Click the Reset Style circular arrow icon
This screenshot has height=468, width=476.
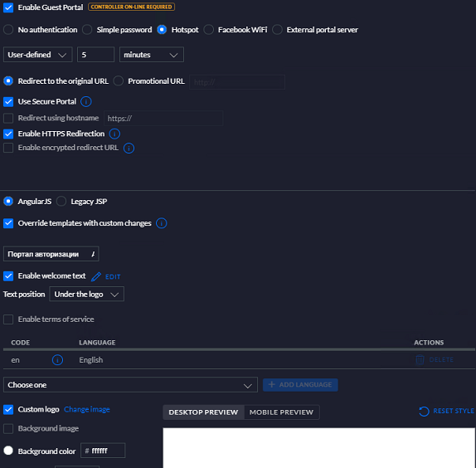[x=424, y=412]
